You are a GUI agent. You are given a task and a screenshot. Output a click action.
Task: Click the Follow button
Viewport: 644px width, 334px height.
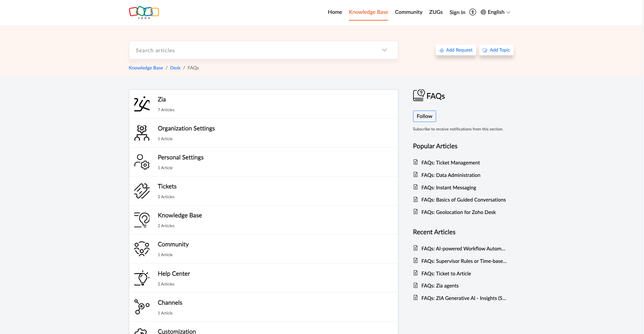(x=424, y=116)
